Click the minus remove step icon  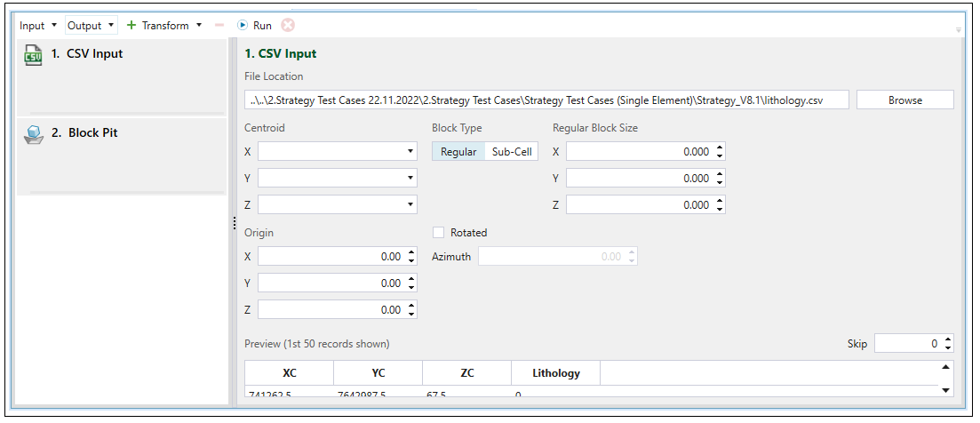[219, 26]
